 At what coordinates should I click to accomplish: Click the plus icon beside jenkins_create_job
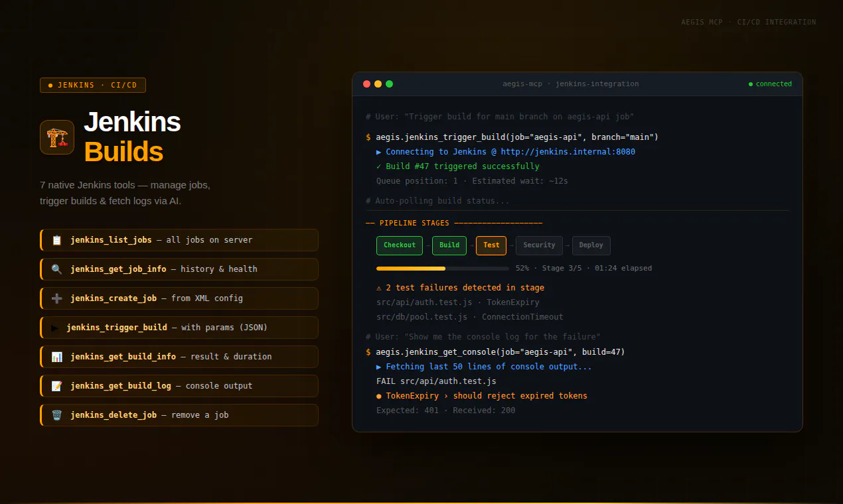[x=56, y=298]
